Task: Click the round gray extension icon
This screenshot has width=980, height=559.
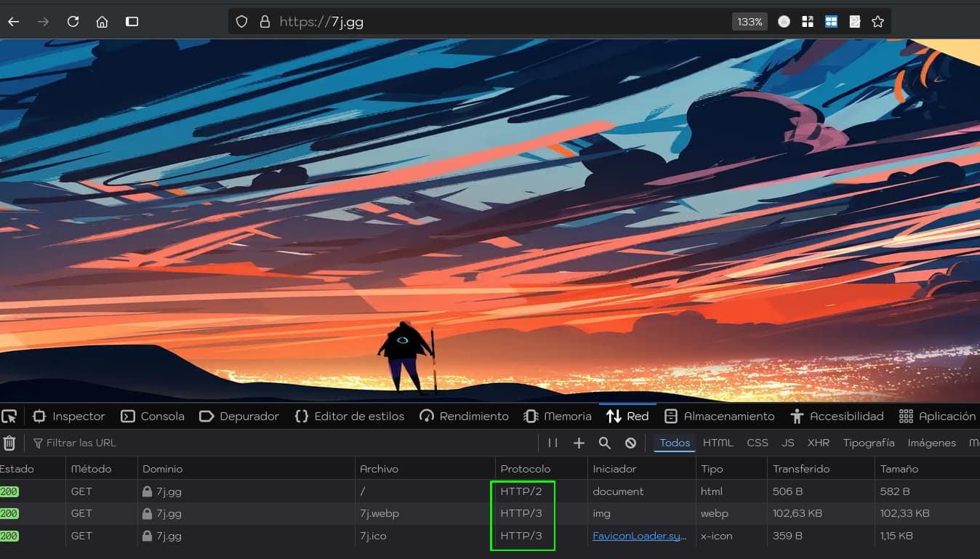Action: 784,22
